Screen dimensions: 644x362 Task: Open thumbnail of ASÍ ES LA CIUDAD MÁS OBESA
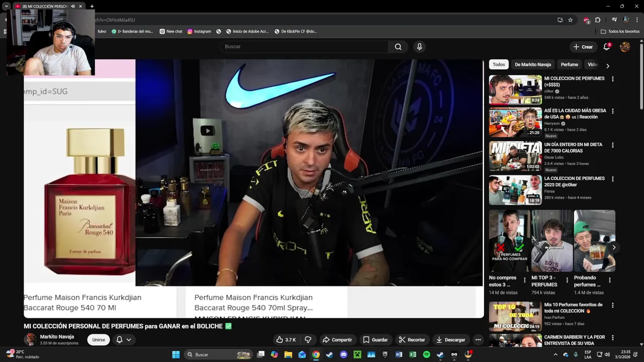(515, 122)
